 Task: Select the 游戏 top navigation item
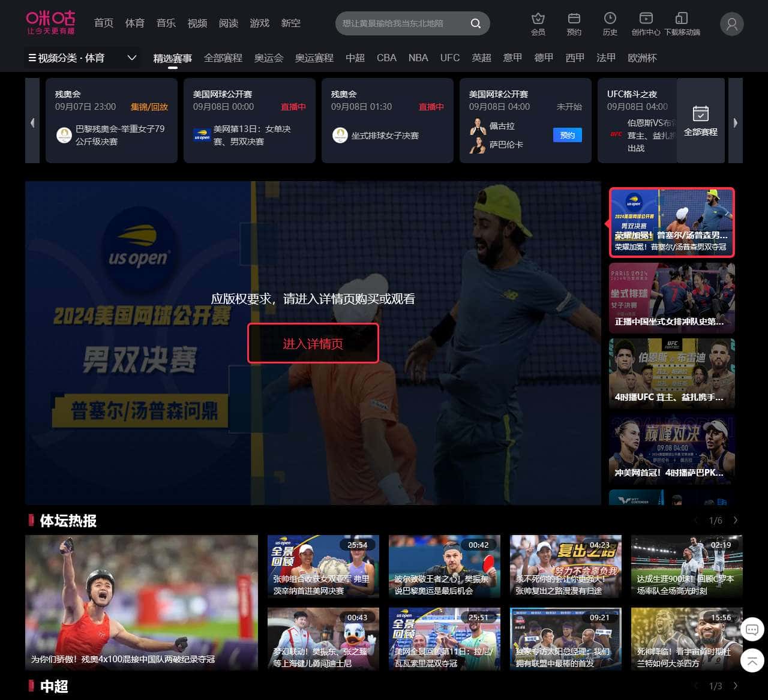point(260,23)
